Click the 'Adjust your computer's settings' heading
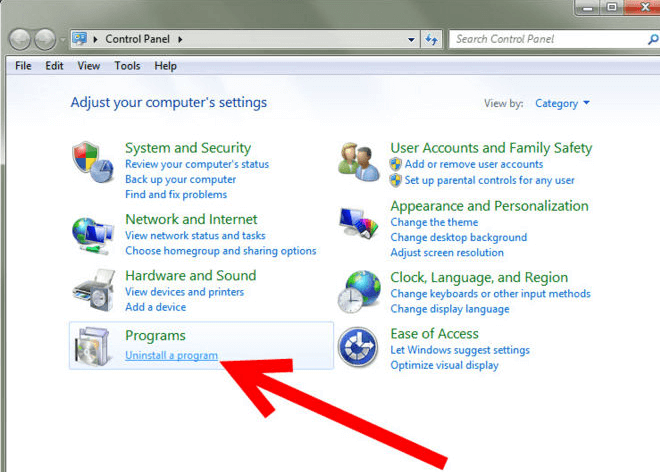 [169, 103]
